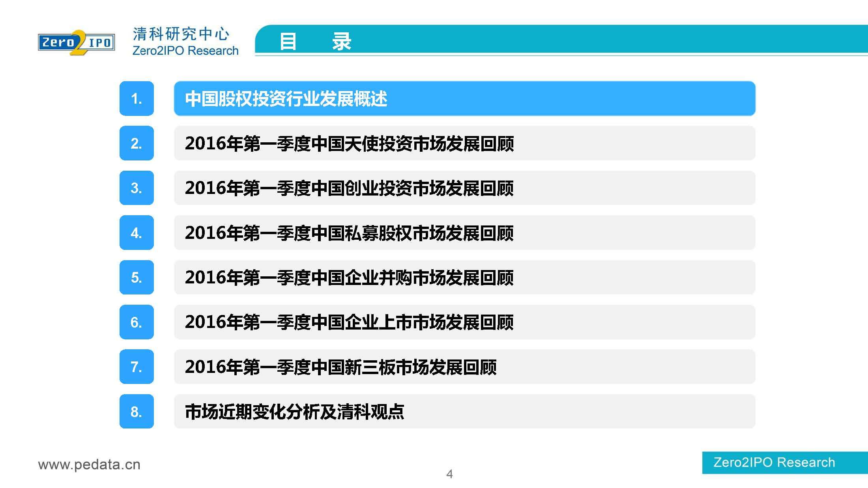Viewport: 868px width, 488px height.
Task: Click number 8 blue square badge
Action: coord(137,412)
